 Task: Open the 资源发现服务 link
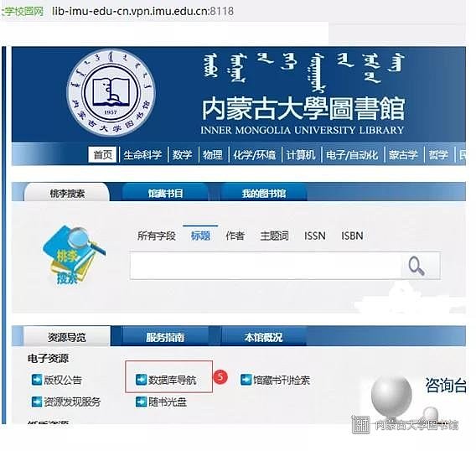(72, 402)
